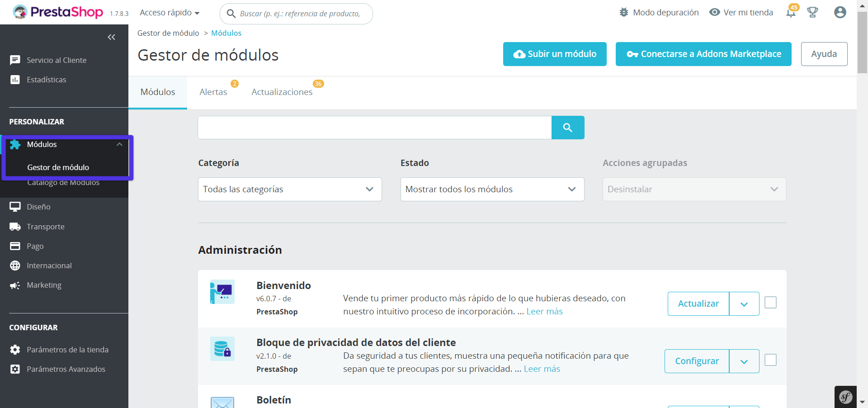Collapse the sidebar with double-chevron icon
The image size is (868, 408).
111,37
